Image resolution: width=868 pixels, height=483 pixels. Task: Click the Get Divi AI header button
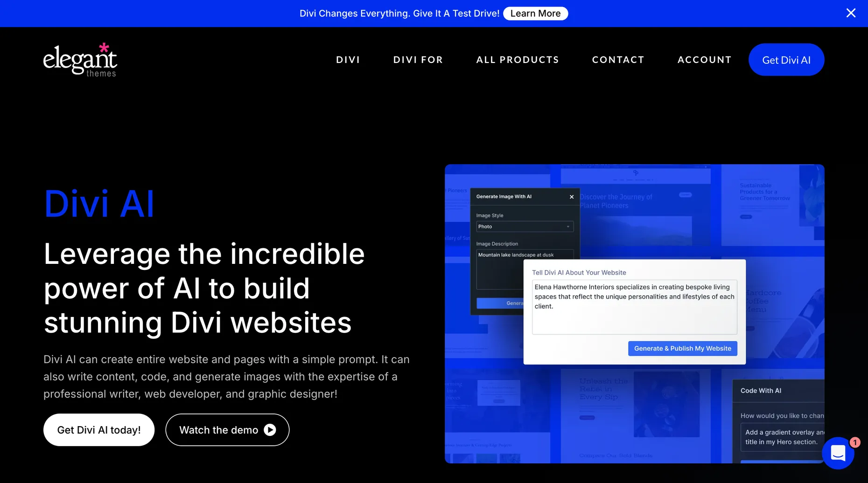(x=786, y=60)
